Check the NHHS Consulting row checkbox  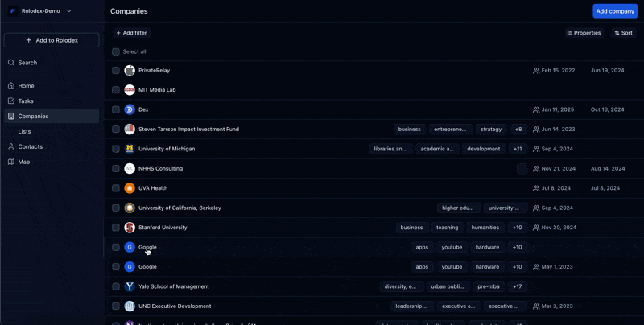click(x=116, y=169)
